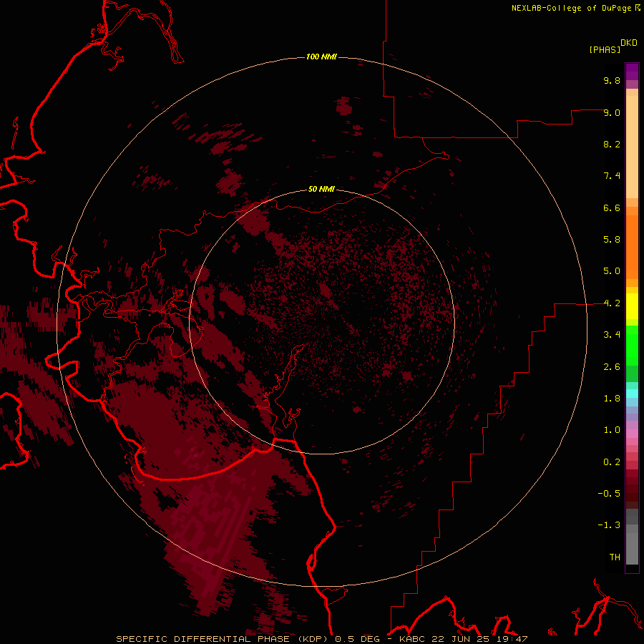The width and height of the screenshot is (644, 644).
Task: Click the 5.0 value on the scale
Action: click(x=612, y=271)
